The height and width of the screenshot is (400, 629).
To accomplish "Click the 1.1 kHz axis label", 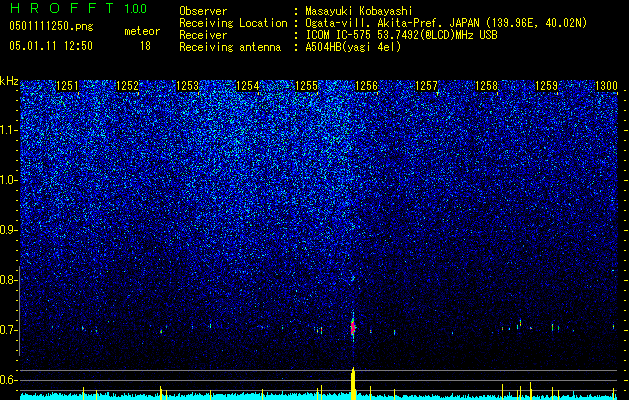I will [x=9, y=130].
